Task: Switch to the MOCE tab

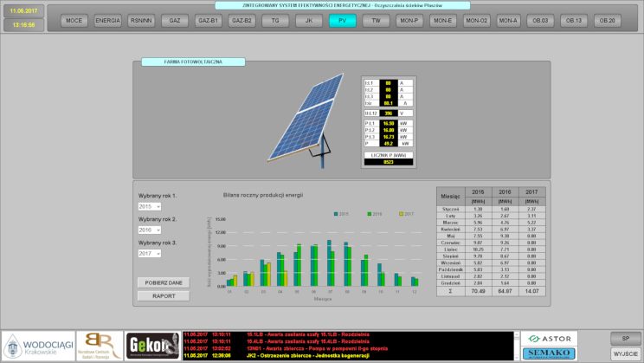Action: (74, 19)
